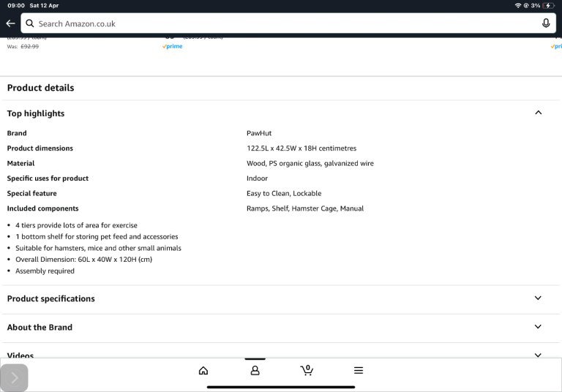Expand the Product specifications section
The width and height of the screenshot is (562, 392).
coord(538,298)
